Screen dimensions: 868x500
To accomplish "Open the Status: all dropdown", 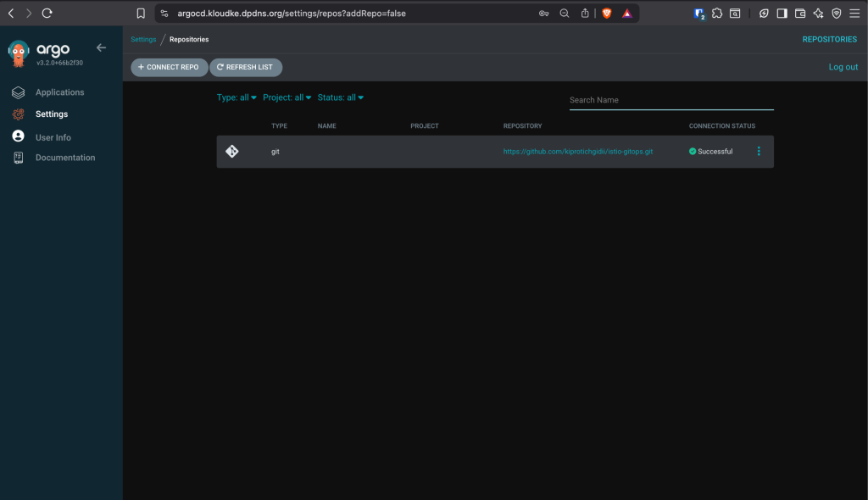I will tap(340, 97).
